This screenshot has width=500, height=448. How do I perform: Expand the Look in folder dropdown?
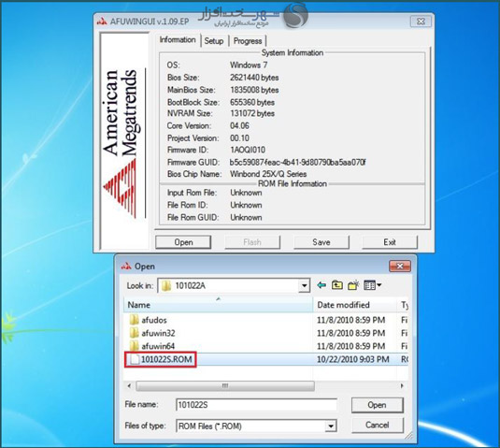click(305, 285)
